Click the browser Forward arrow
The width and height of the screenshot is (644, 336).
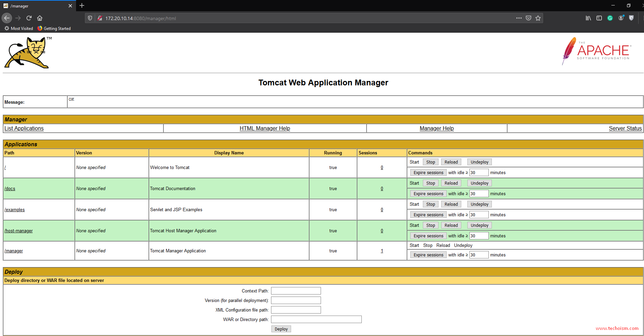point(18,18)
